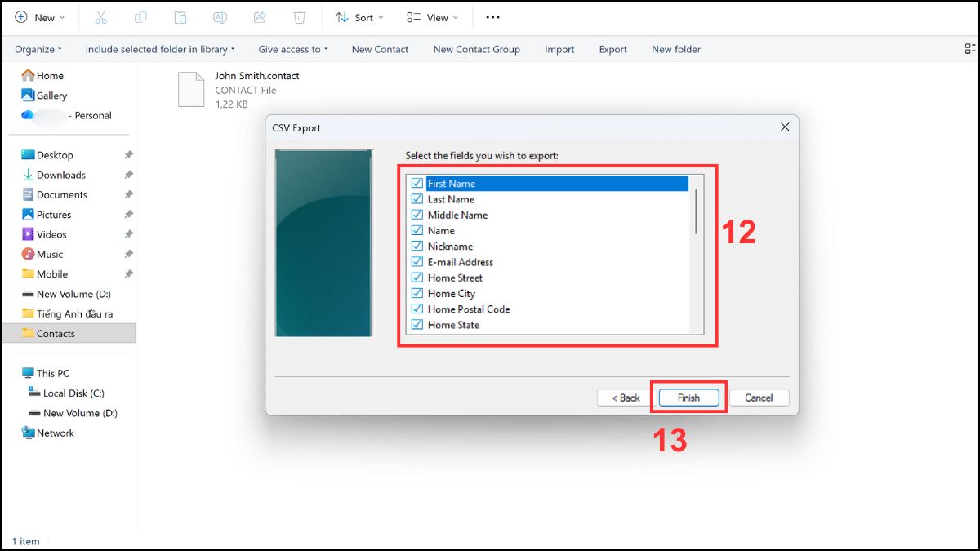Click the Paste icon in the toolbar
This screenshot has height=551, width=980.
180,16
